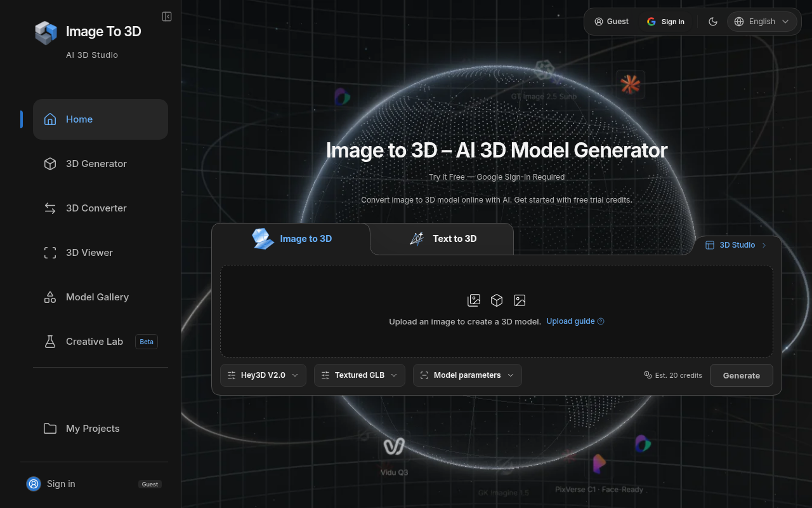Click the Beta badge
This screenshot has height=508, width=812.
147,342
